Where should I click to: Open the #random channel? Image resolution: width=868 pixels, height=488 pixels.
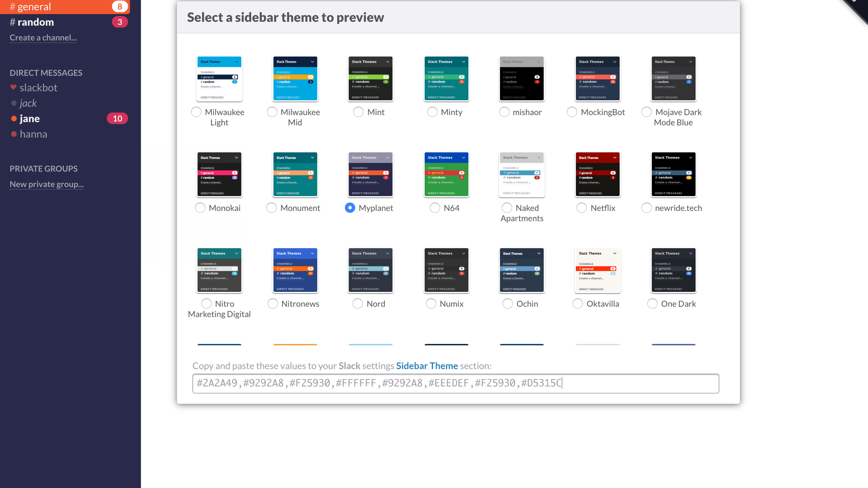(x=35, y=22)
